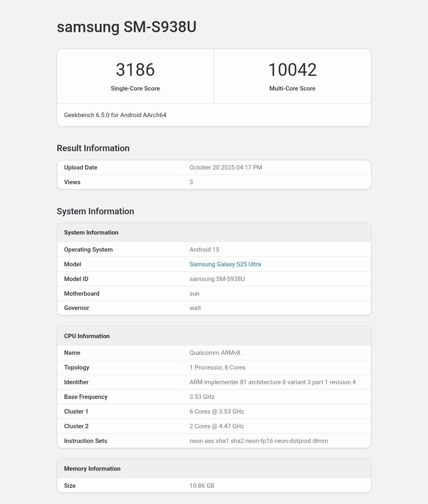The width and height of the screenshot is (428, 504).
Task: Click the System Information section header
Action: pyautogui.click(x=95, y=211)
